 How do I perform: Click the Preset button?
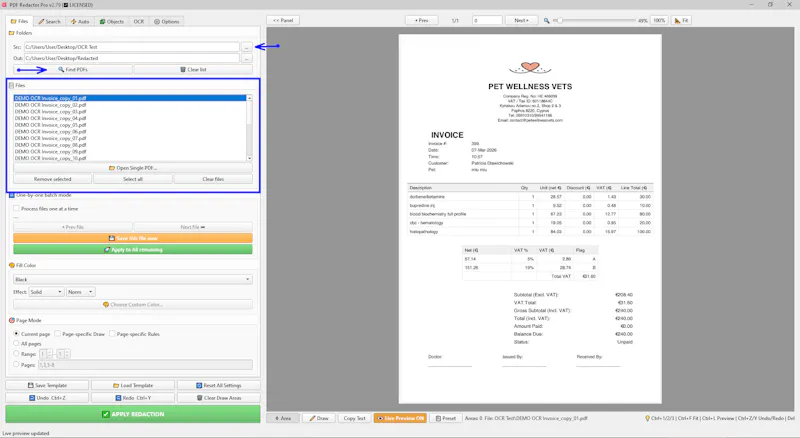[x=445, y=418]
